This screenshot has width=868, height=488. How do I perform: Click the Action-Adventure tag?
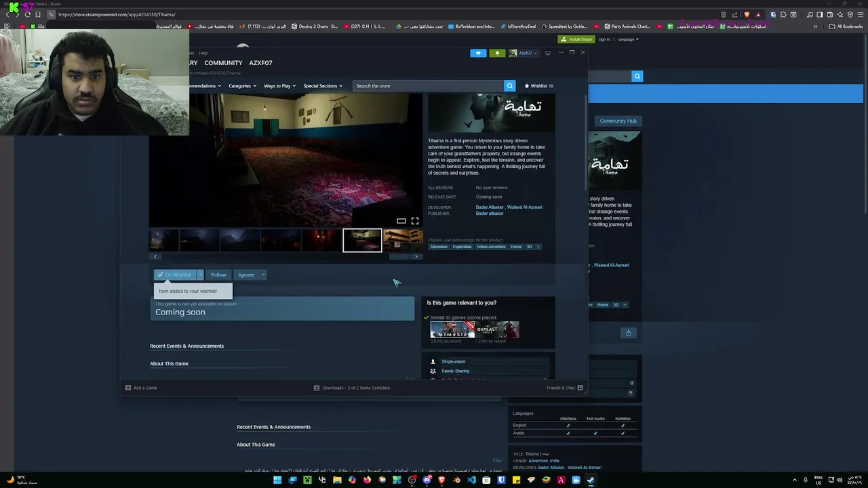(491, 247)
